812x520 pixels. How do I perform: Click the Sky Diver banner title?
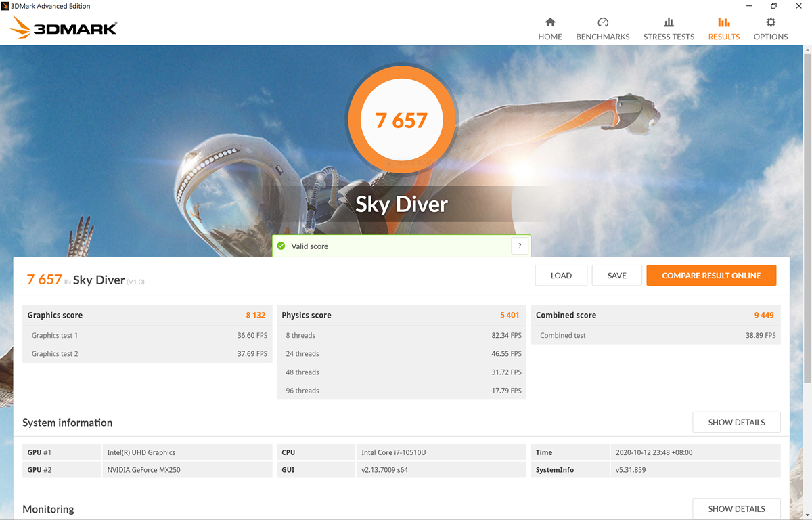point(401,204)
